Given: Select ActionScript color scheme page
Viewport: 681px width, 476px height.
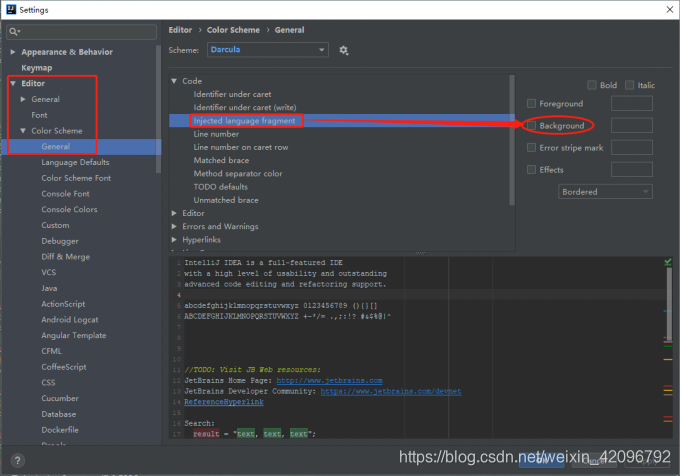Looking at the screenshot, I should pos(63,304).
